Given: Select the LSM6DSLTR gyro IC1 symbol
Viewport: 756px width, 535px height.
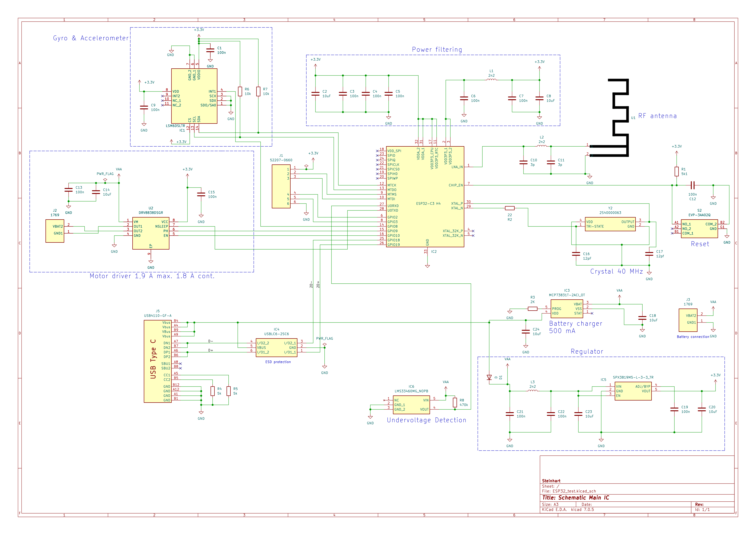Looking at the screenshot, I should [194, 96].
